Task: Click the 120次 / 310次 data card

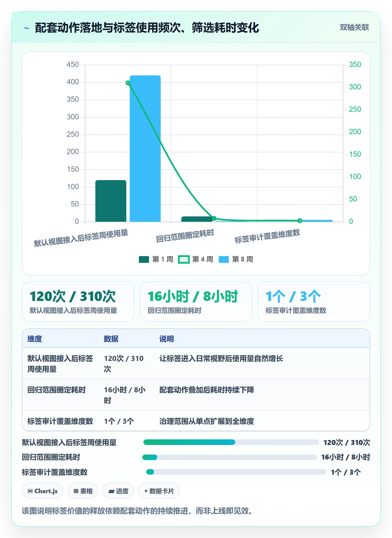Action: [x=78, y=302]
